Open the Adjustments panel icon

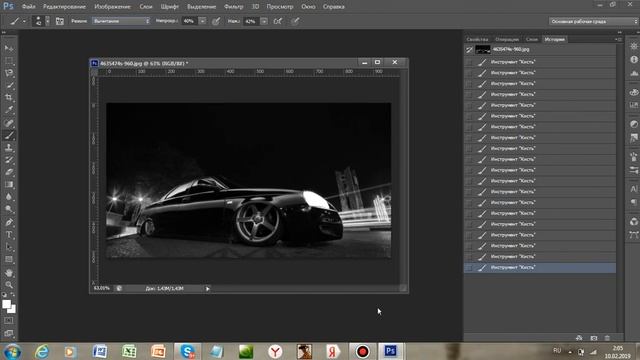coord(633,124)
